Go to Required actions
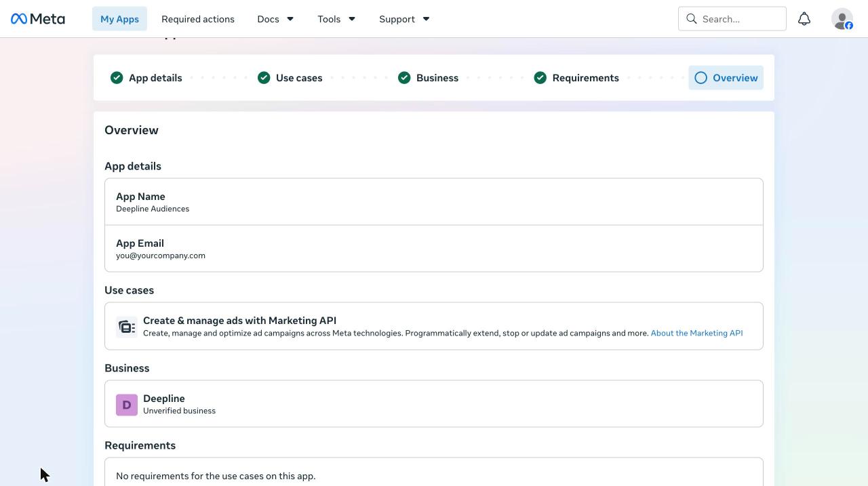The image size is (868, 486). (198, 19)
